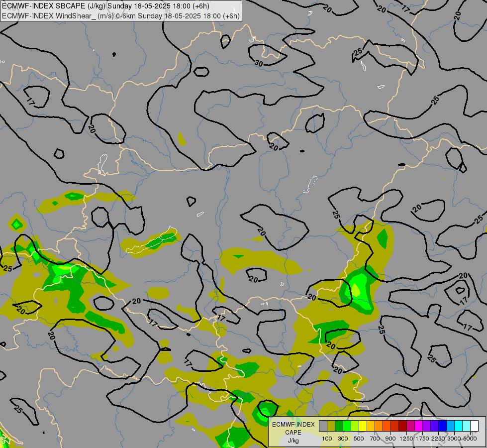Click the indigo swatch left of 2250

coord(434,426)
